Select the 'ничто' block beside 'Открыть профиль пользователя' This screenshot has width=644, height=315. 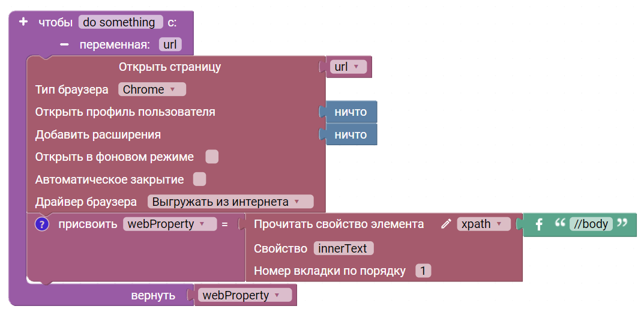coord(351,112)
